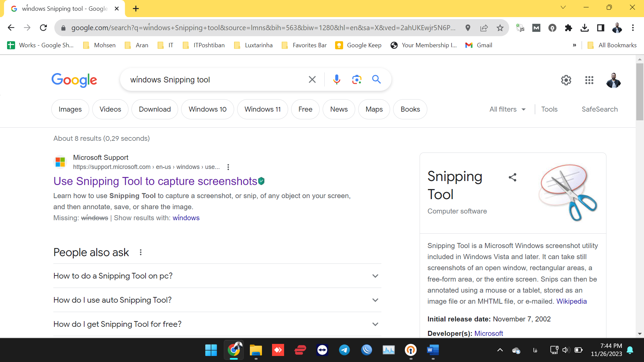Open the Chrome three-dot menu
This screenshot has height=362, width=644.
click(633, 28)
